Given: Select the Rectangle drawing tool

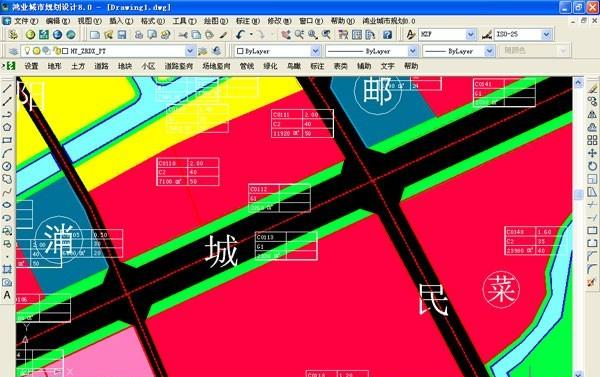Looking at the screenshot, I should (7, 140).
